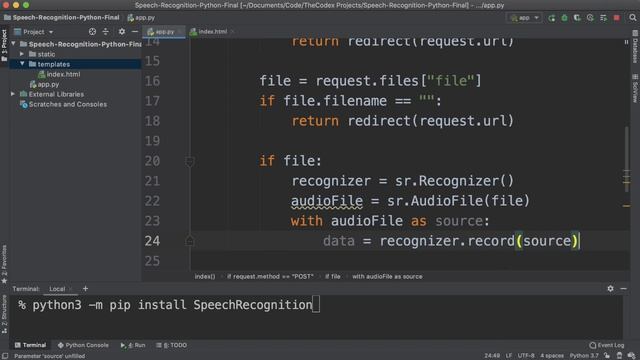640x360 pixels.
Task: Toggle tool window buttons in bottom-left corner
Action: point(5,356)
